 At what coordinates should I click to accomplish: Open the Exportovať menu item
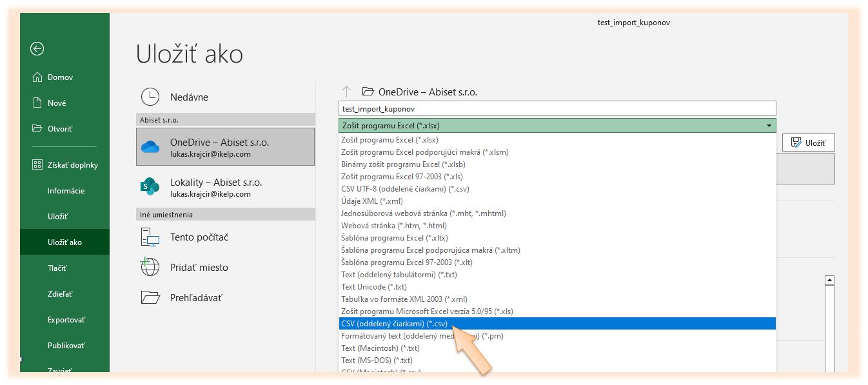[66, 320]
